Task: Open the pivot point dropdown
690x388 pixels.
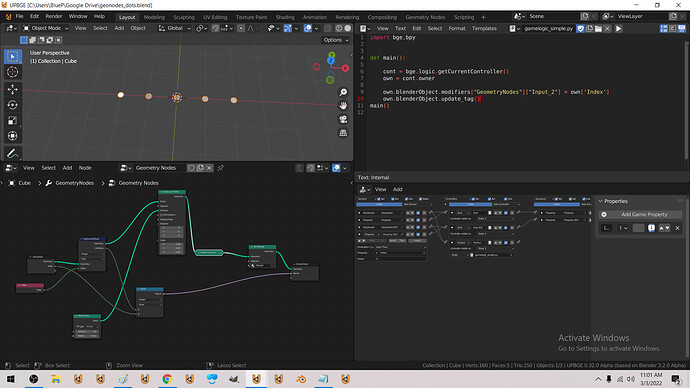Action: tap(202, 28)
